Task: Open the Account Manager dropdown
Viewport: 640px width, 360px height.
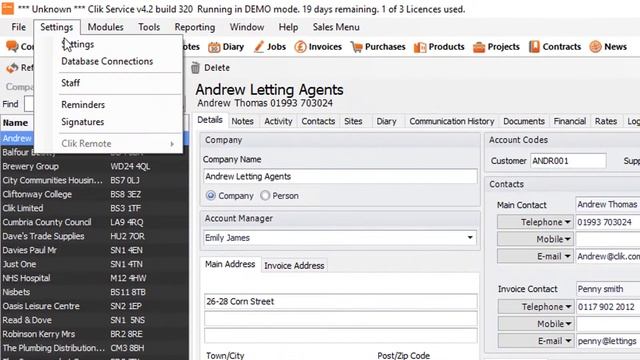Action: 470,238
